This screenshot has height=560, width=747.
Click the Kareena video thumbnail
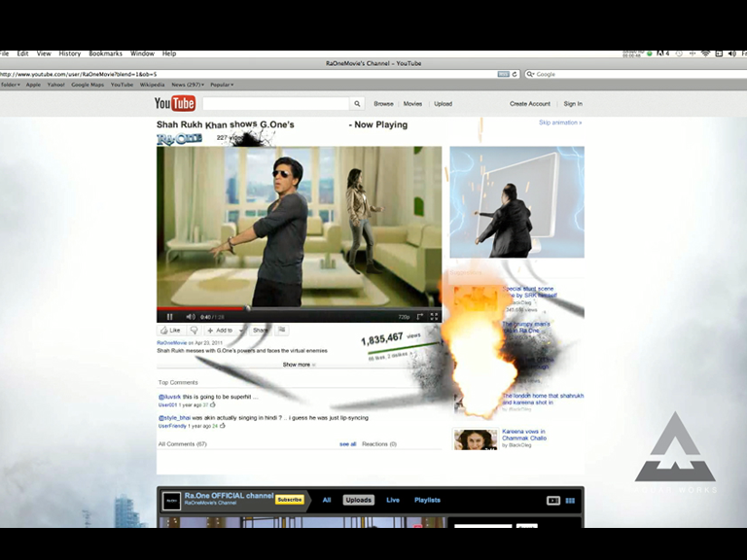tap(476, 439)
